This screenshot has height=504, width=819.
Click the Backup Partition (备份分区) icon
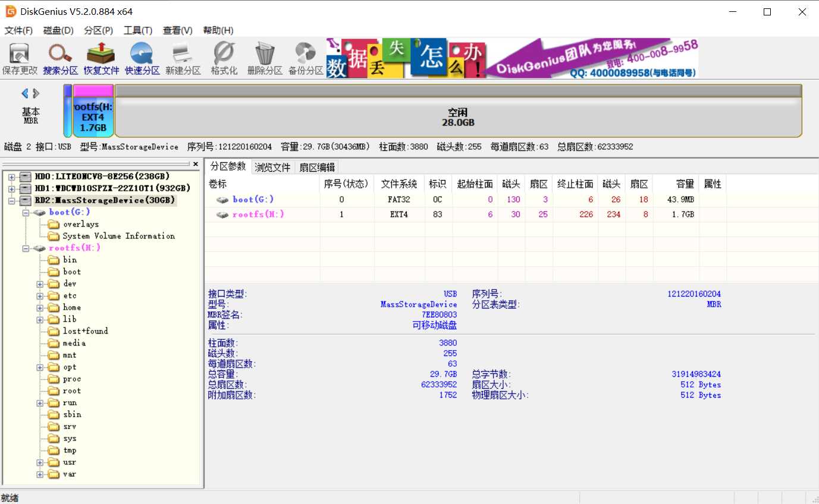tap(306, 59)
